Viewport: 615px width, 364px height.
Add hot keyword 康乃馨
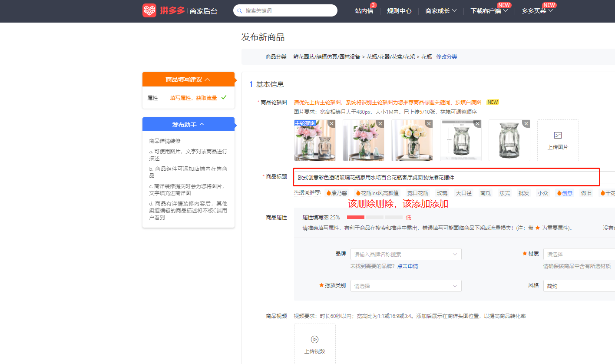[337, 193]
